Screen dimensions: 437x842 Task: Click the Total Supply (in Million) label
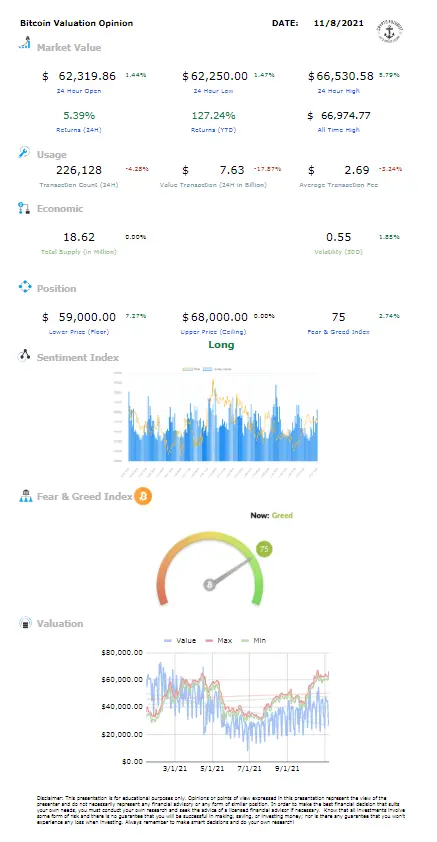(x=79, y=251)
